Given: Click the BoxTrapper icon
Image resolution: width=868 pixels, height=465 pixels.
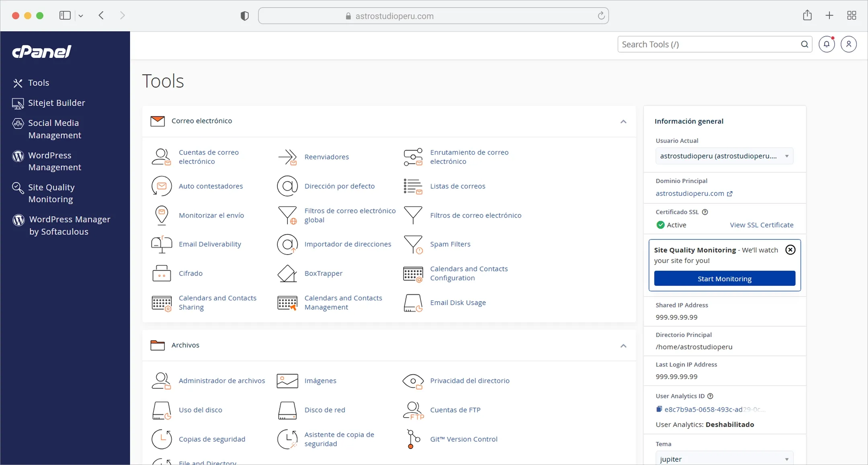Looking at the screenshot, I should 287,273.
